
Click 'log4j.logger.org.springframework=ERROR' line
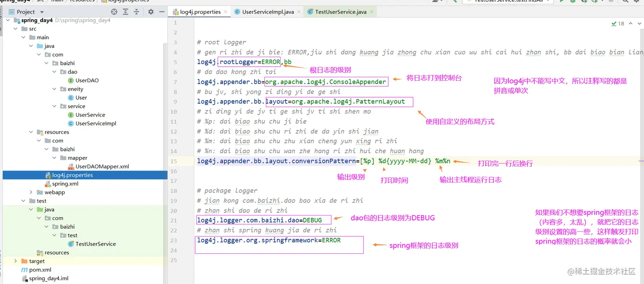tap(269, 240)
